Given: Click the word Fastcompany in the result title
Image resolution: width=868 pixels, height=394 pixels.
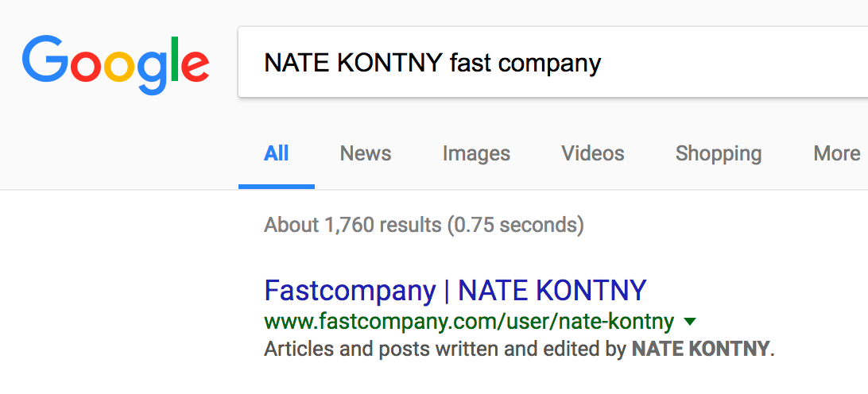Looking at the screenshot, I should pyautogui.click(x=350, y=291).
